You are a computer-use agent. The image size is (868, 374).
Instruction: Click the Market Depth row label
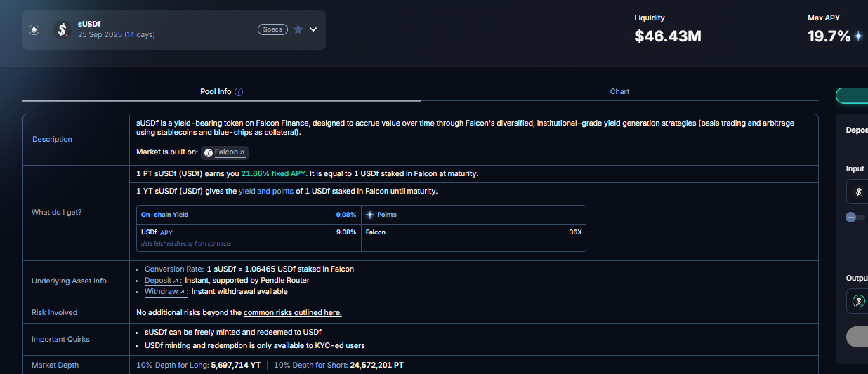tap(55, 365)
